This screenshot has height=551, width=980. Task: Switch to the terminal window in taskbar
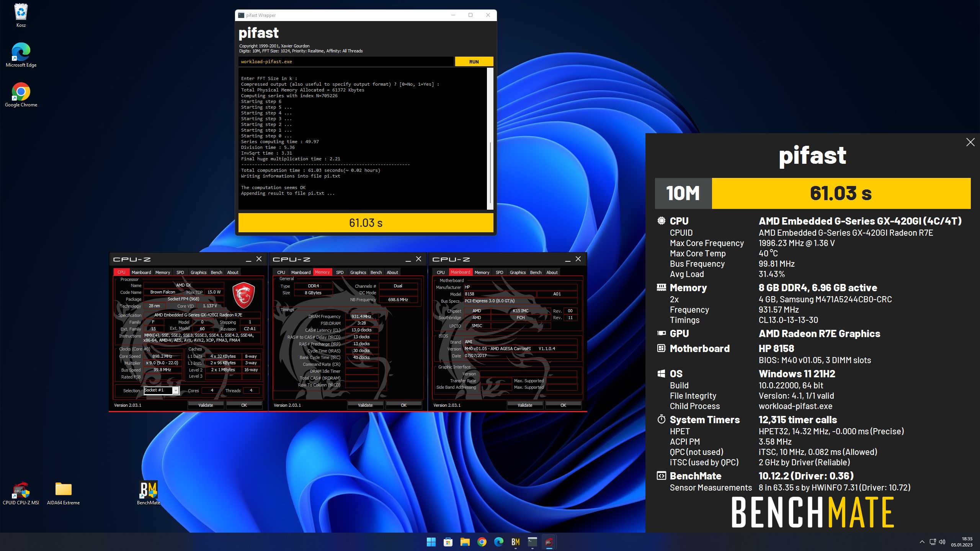coord(532,542)
